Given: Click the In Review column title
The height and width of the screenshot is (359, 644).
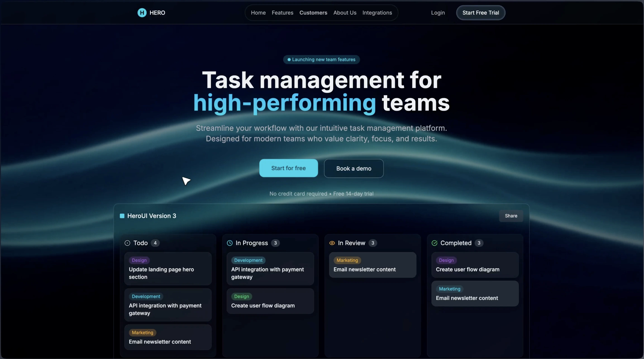Looking at the screenshot, I should (x=351, y=243).
